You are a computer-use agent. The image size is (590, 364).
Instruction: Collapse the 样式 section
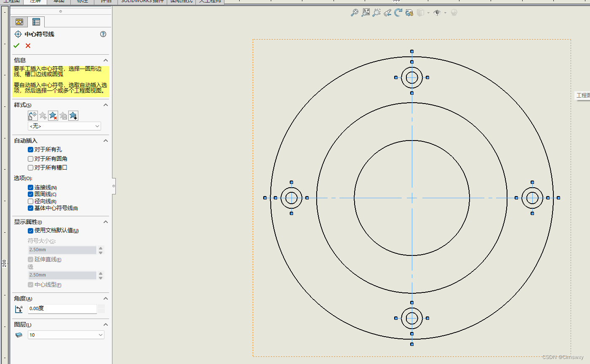[106, 105]
